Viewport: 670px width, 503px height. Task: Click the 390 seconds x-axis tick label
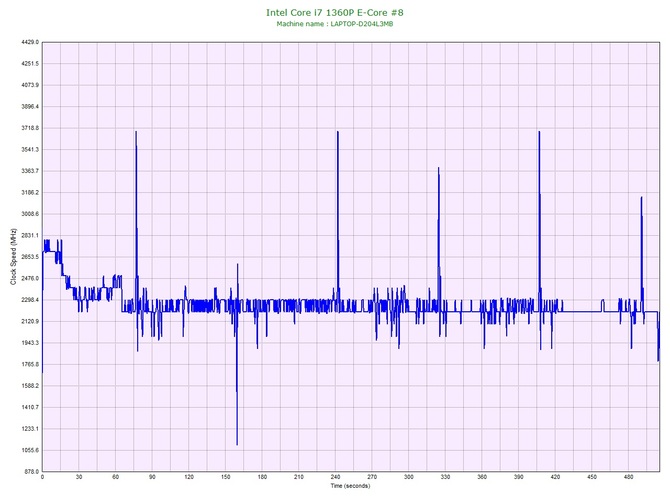tap(519, 477)
